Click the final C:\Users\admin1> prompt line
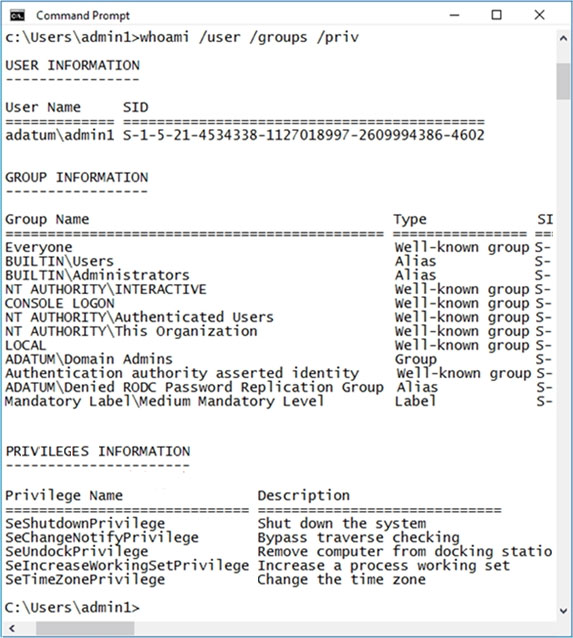Viewport: 573px width, 638px height. click(x=72, y=607)
